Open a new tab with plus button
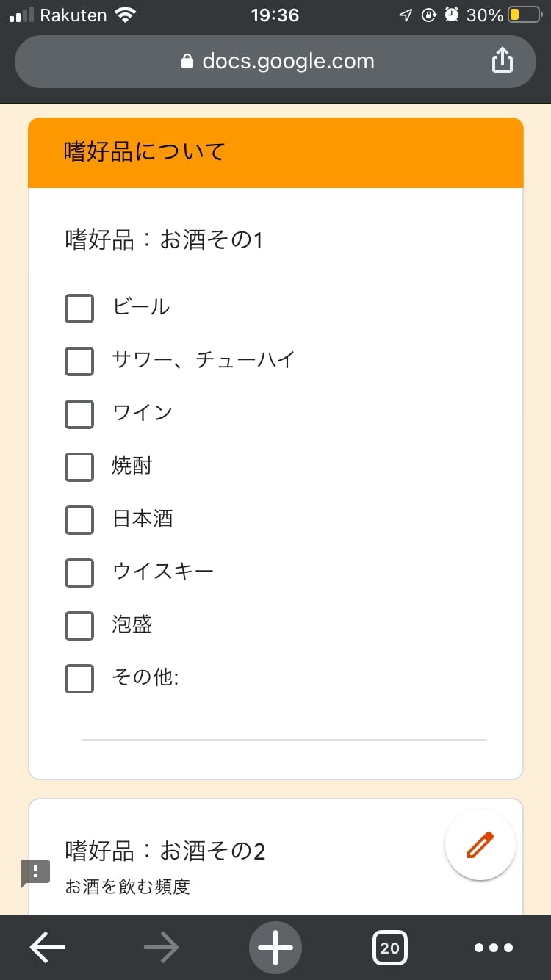Viewport: 551px width, 980px height. 275,948
